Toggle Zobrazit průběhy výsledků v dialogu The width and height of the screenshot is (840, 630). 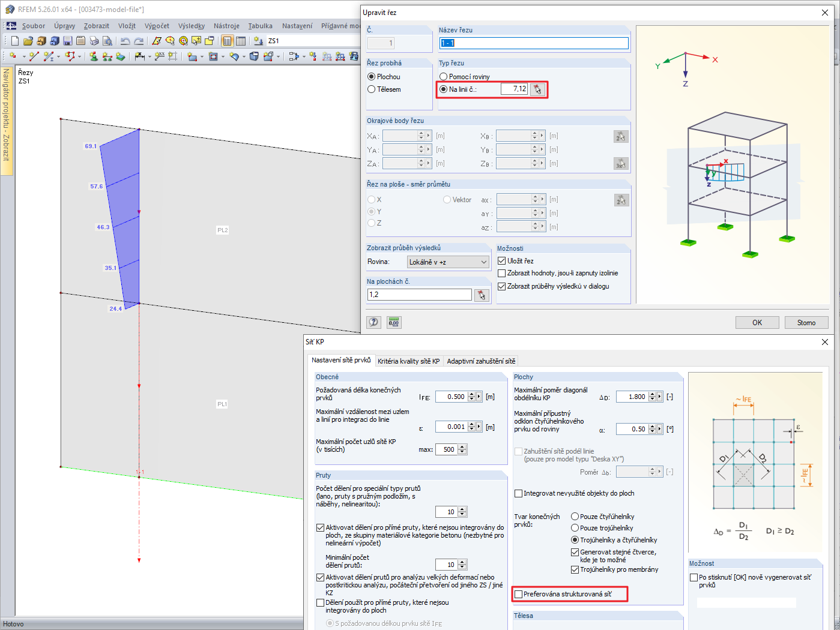pos(502,286)
